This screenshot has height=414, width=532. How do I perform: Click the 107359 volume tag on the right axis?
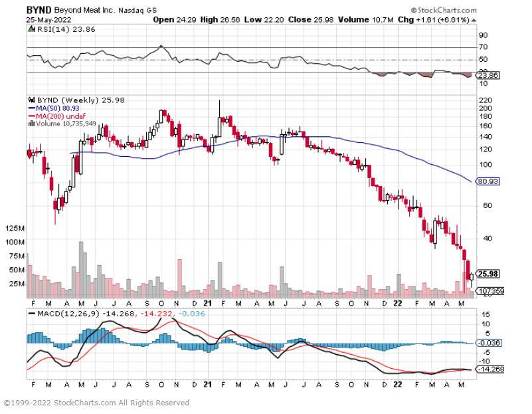coord(490,291)
